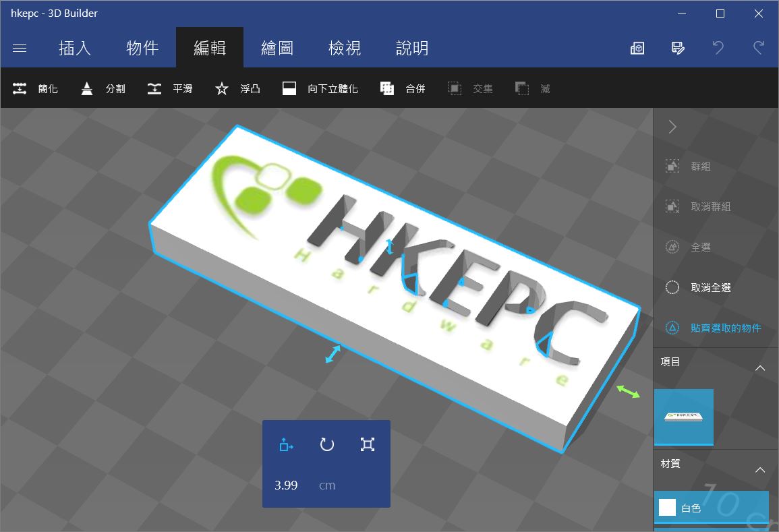Click the green horizontal move arrow handle

[629, 392]
